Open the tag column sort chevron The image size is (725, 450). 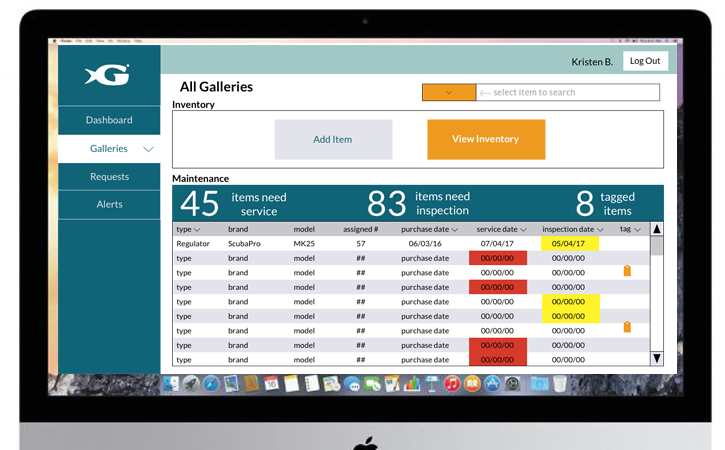(x=637, y=230)
